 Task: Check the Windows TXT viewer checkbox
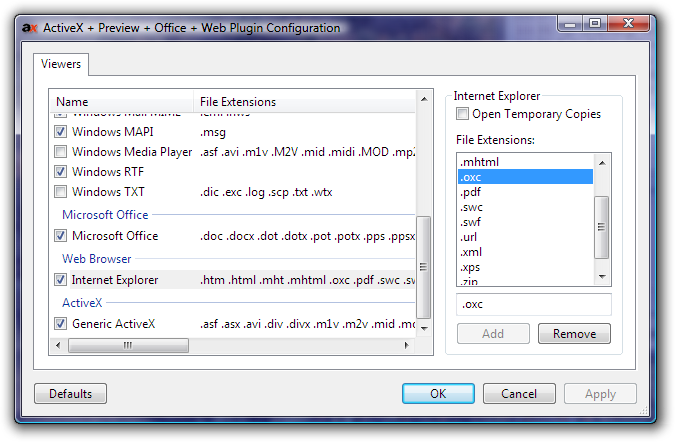tap(61, 192)
